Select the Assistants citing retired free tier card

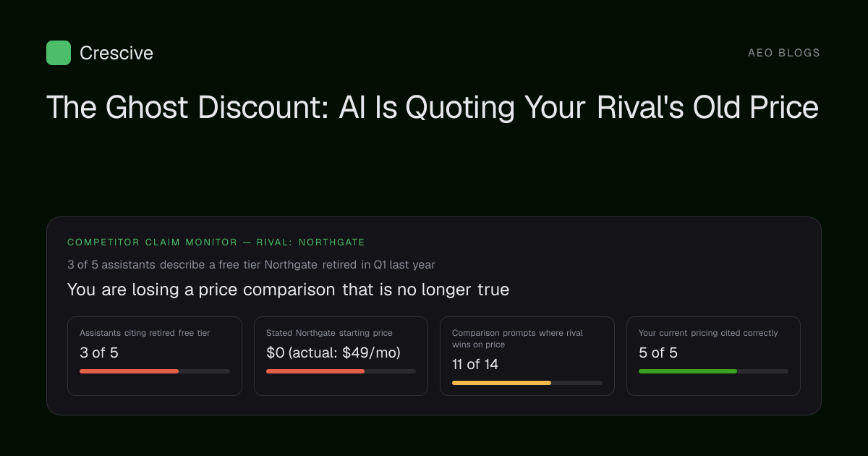coord(155,356)
